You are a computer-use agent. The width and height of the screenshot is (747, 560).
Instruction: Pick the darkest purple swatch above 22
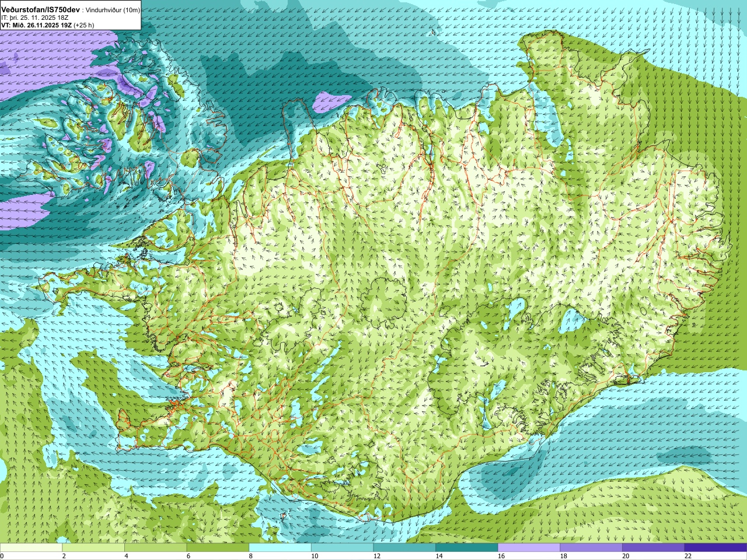coord(715,548)
